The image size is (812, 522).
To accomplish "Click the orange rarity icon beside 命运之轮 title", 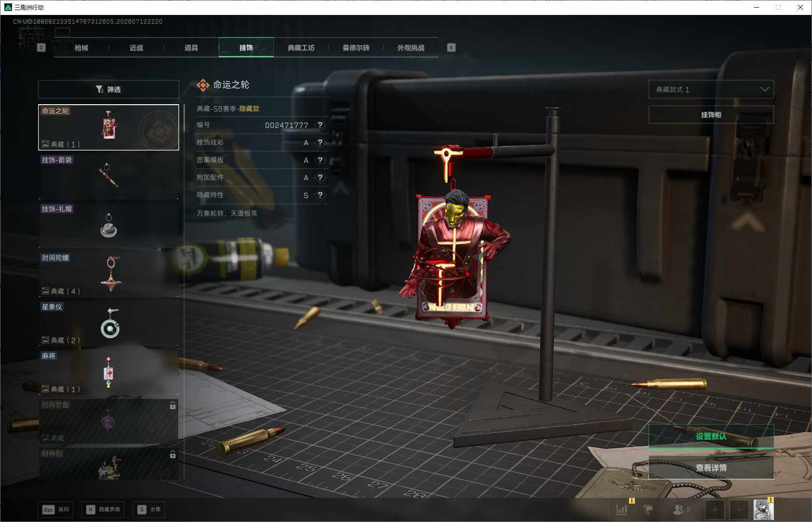I will click(x=203, y=85).
